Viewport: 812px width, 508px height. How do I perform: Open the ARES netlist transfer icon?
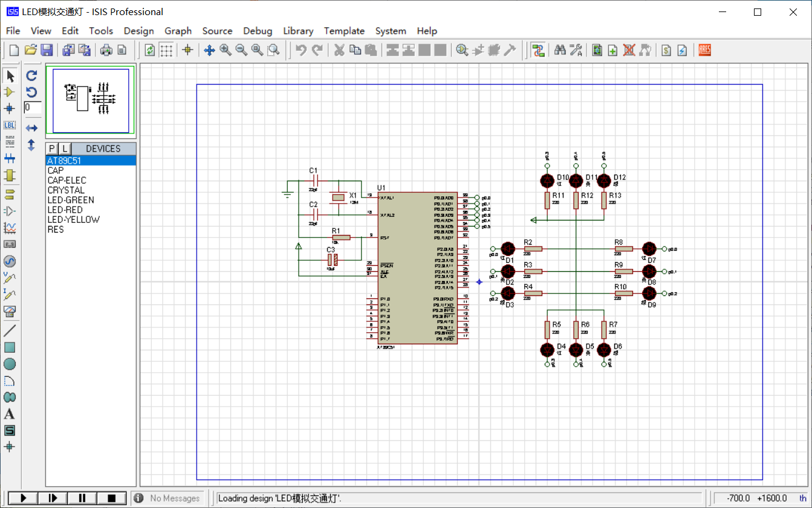click(x=704, y=50)
